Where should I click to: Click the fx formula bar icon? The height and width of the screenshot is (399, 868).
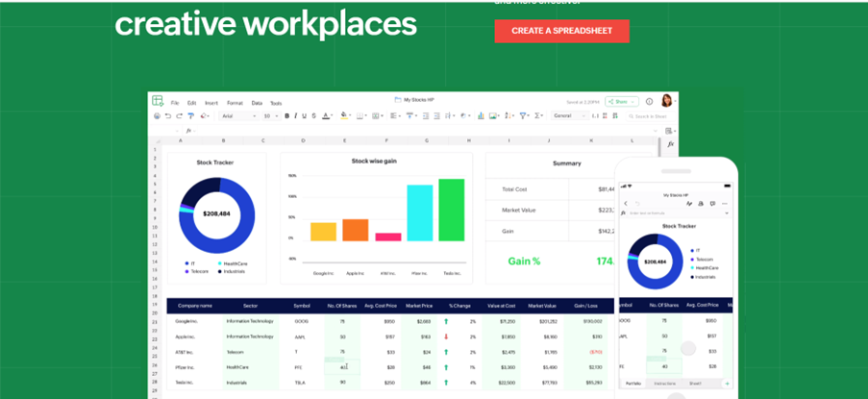pos(188,131)
